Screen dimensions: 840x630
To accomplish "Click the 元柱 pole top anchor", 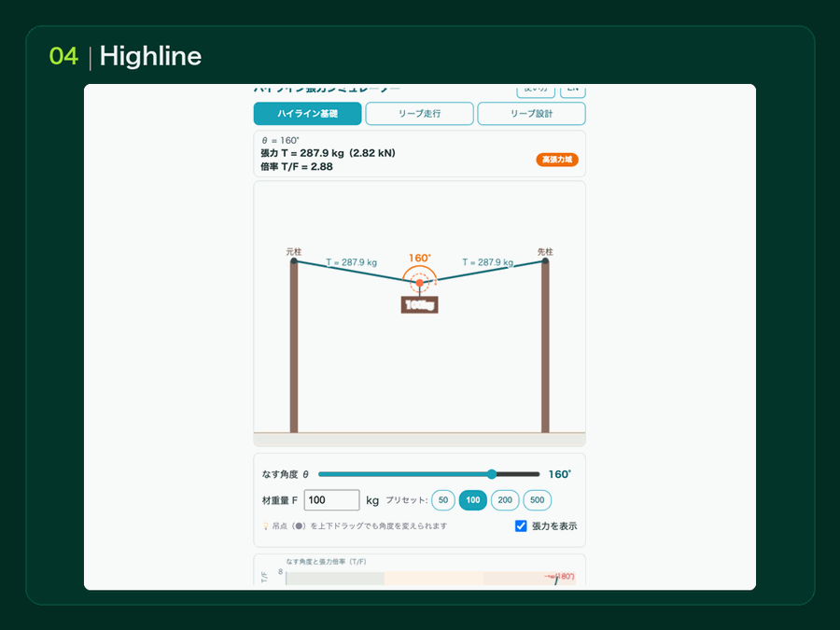I will point(294,261).
